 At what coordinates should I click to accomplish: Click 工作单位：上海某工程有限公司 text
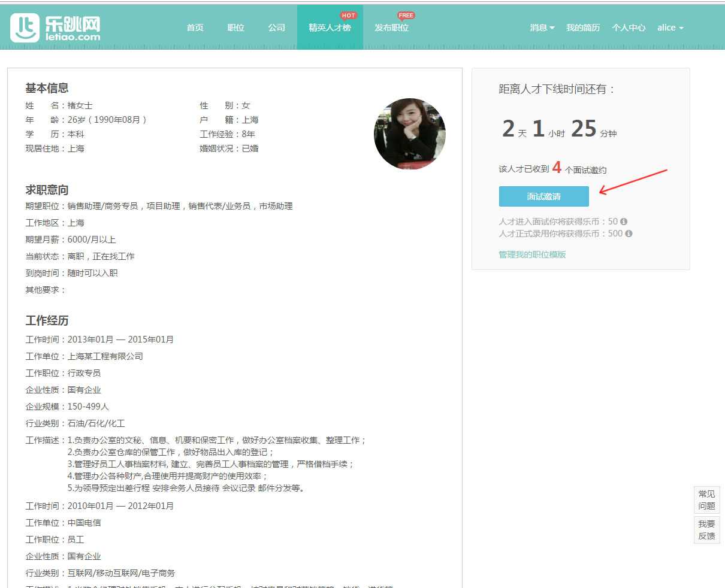click(x=84, y=356)
